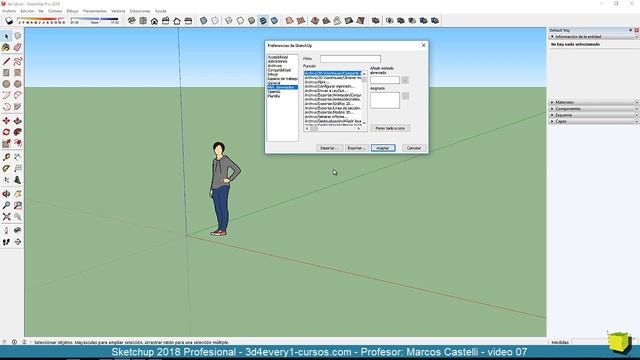Click Poner todo a cero button

390,128
